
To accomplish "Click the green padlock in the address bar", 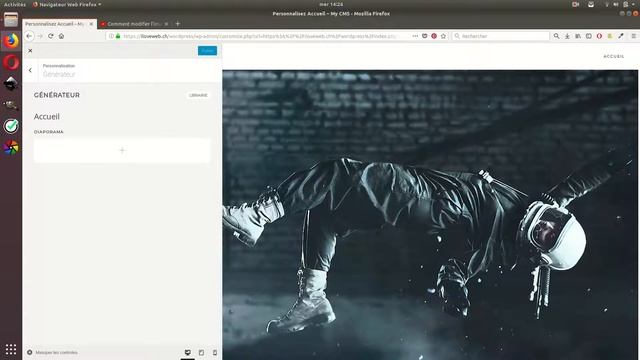I will (118, 36).
